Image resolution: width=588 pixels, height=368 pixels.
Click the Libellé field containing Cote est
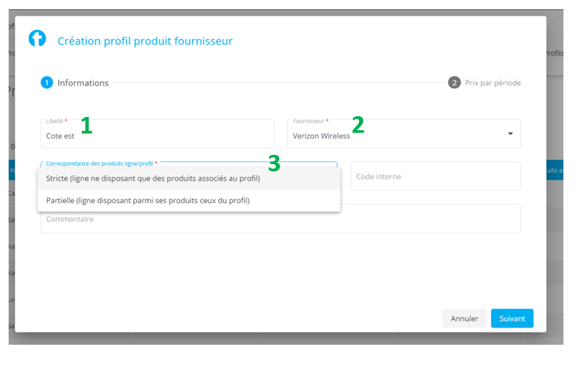pos(157,134)
